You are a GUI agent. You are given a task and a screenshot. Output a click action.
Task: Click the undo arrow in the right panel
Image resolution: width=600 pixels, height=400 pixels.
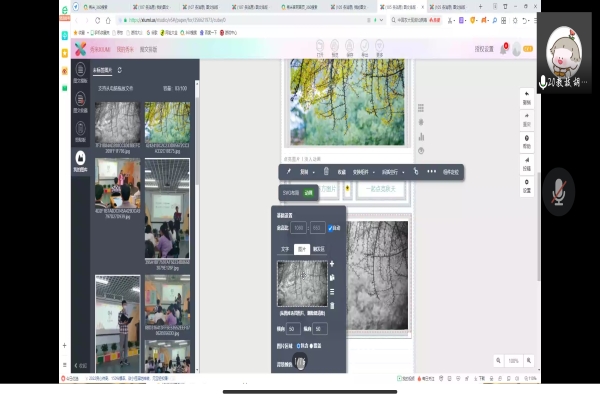[526, 100]
